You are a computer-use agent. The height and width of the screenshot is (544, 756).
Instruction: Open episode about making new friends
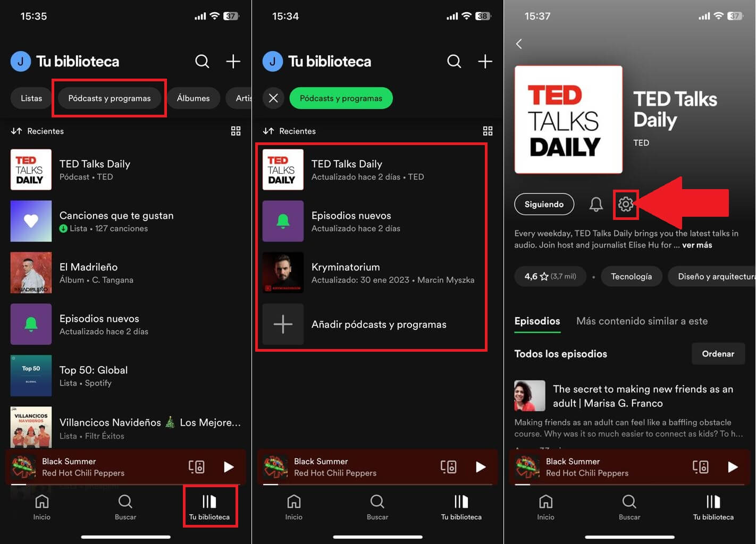(x=643, y=396)
